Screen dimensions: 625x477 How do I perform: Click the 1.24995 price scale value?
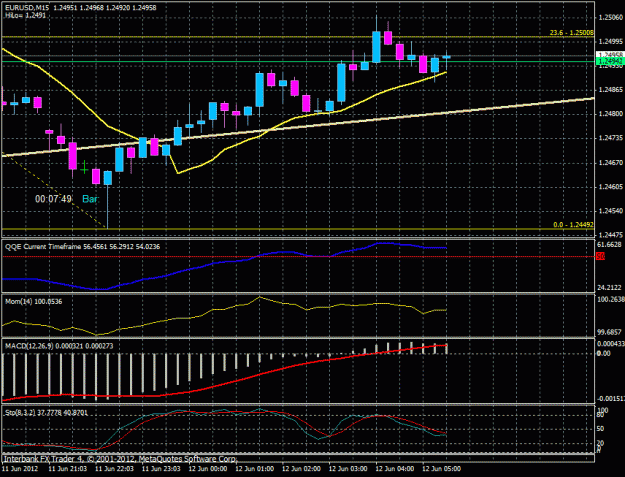[x=611, y=41]
